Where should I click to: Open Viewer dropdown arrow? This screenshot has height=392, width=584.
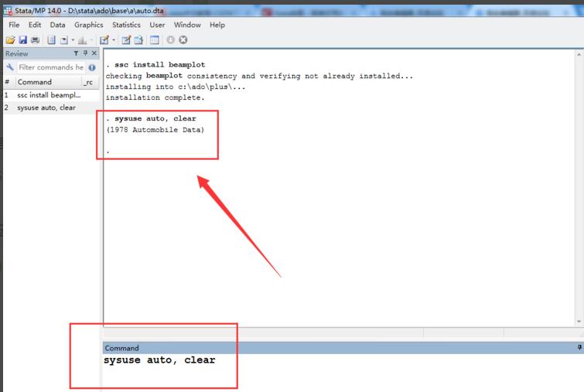click(73, 40)
